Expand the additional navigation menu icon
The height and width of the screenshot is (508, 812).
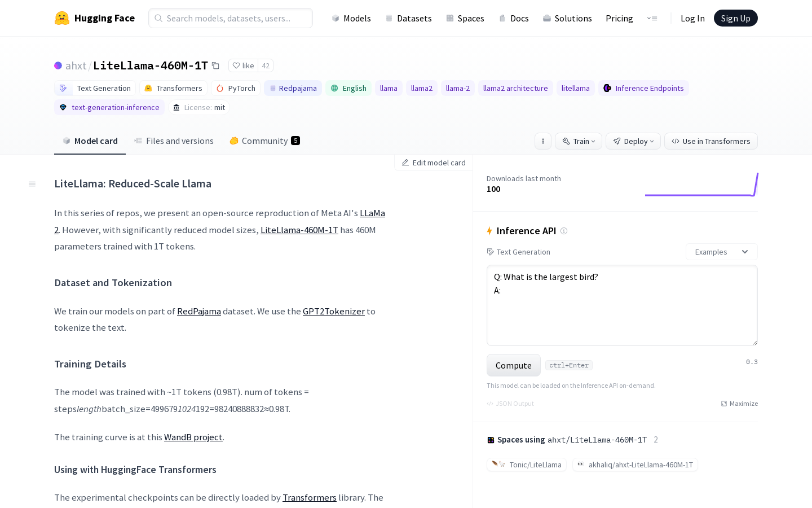click(x=652, y=18)
